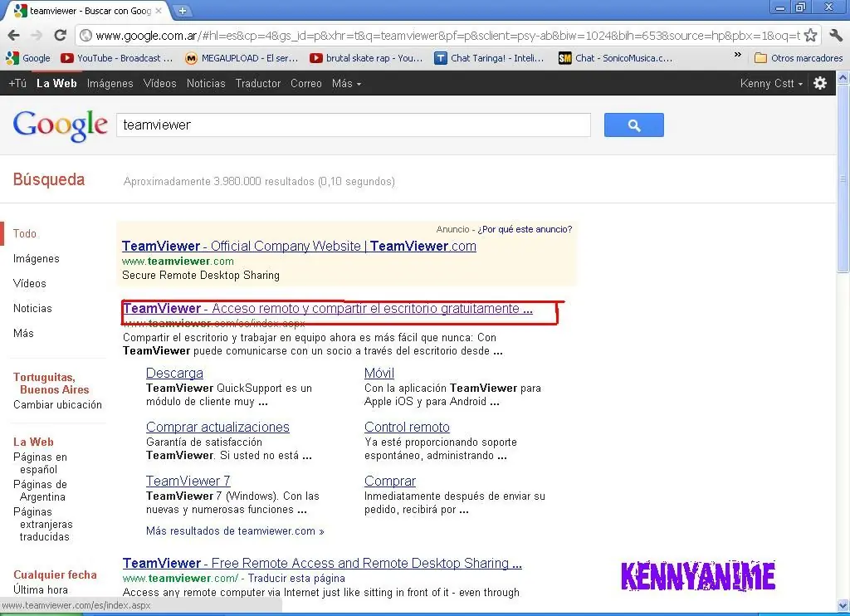Open a new tab with plus button

(x=183, y=10)
